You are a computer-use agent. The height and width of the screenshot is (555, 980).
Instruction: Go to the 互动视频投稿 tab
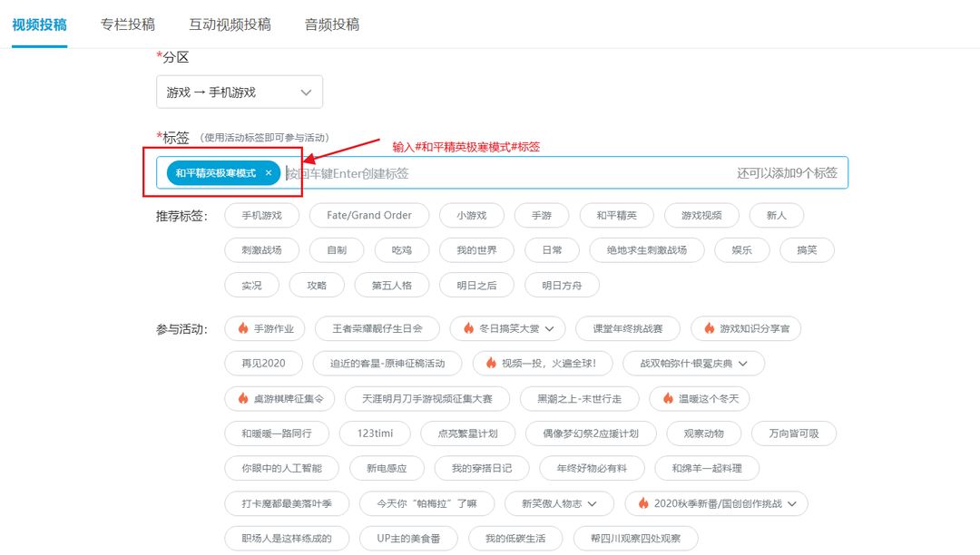pyautogui.click(x=230, y=24)
